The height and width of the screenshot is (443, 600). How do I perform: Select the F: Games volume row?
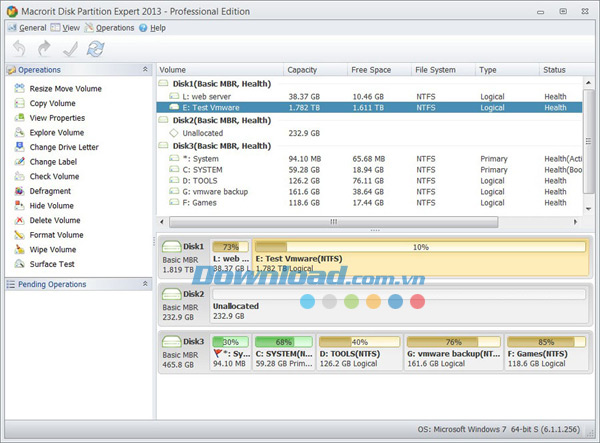[x=369, y=203]
